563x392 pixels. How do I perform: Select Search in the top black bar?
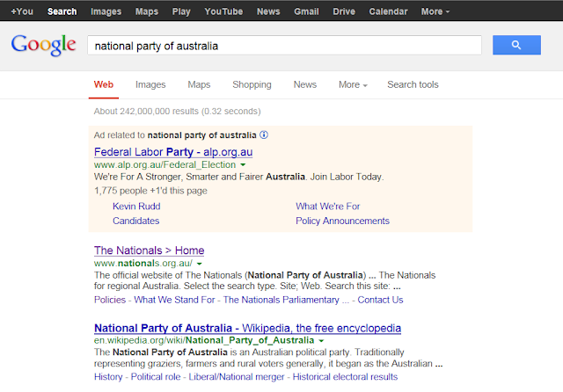[62, 11]
